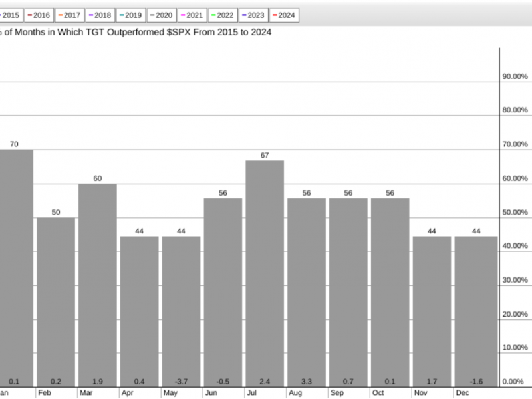Image resolution: width=532 pixels, height=399 pixels.
Task: Toggle the 2021 year line
Action: tap(192, 15)
